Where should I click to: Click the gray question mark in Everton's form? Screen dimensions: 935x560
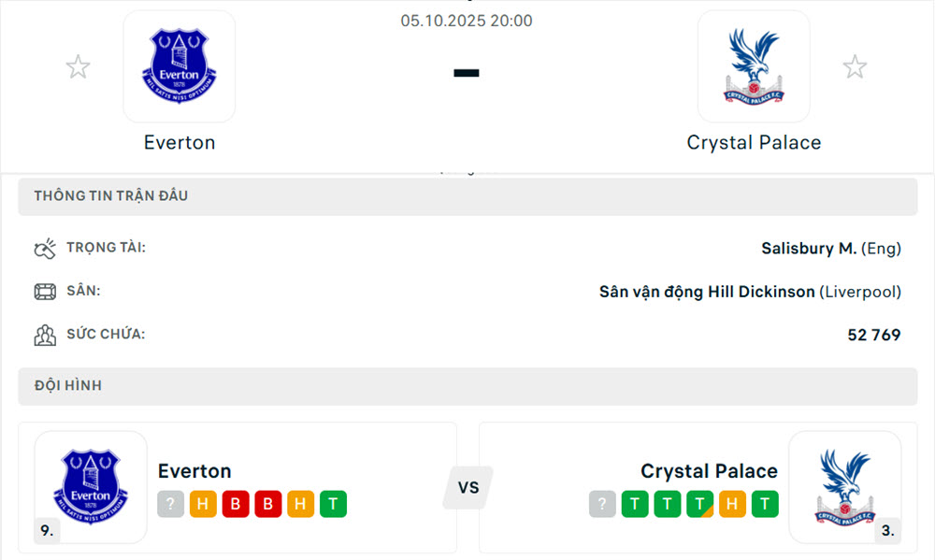[x=170, y=505]
